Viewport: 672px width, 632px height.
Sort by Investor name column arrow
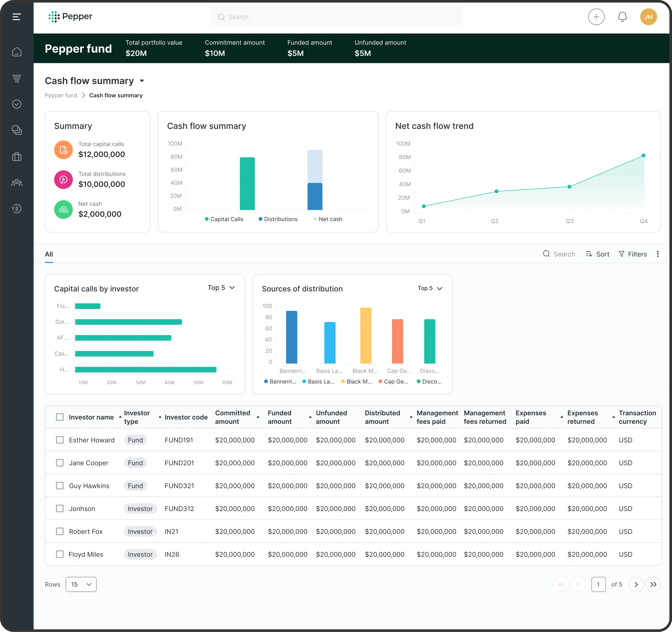click(x=120, y=417)
